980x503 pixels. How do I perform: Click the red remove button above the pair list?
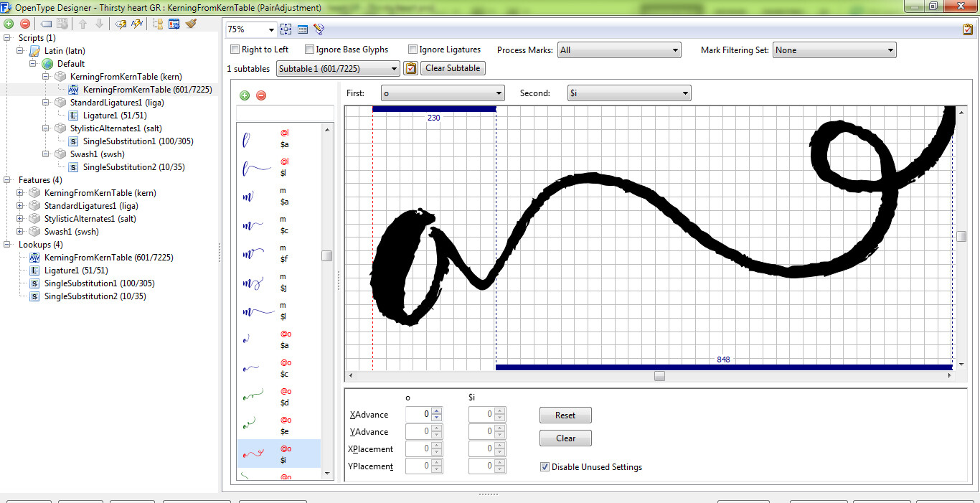point(261,95)
